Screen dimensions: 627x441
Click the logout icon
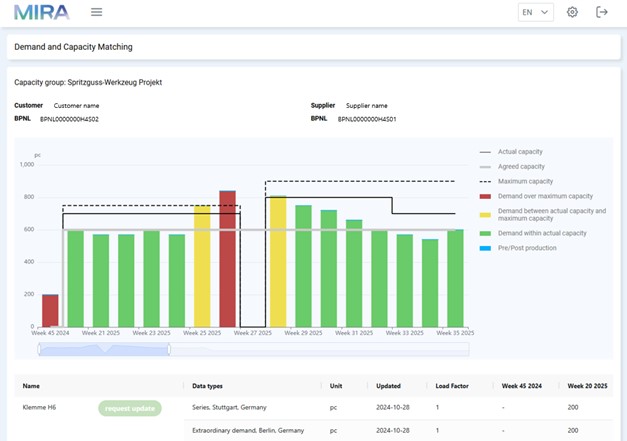[x=601, y=12]
